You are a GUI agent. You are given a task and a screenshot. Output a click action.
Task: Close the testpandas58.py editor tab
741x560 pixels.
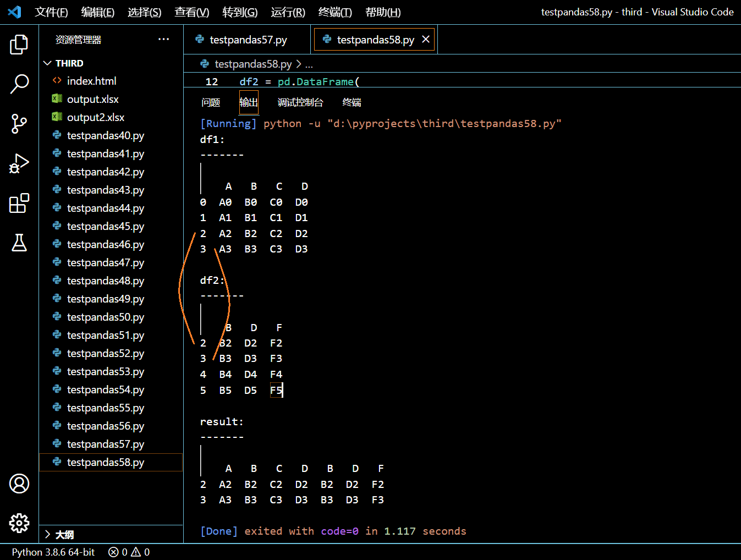[426, 39]
